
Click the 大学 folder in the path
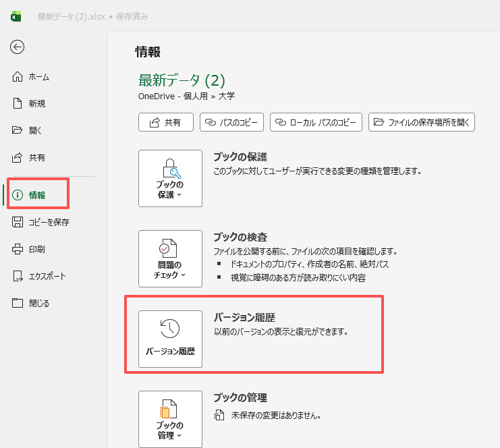pos(227,96)
